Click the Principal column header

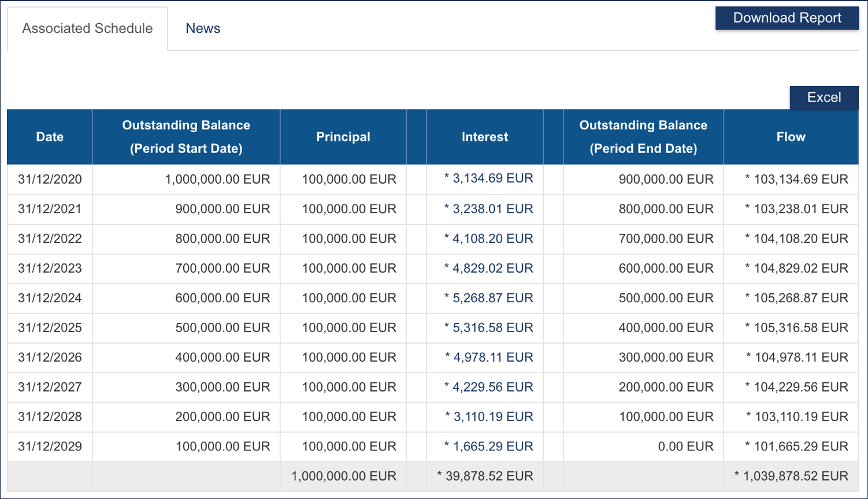(343, 137)
